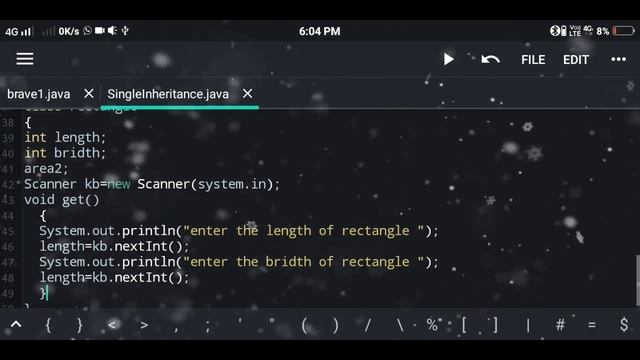The height and width of the screenshot is (360, 640).
Task: Run the code with the play button
Action: point(448,60)
